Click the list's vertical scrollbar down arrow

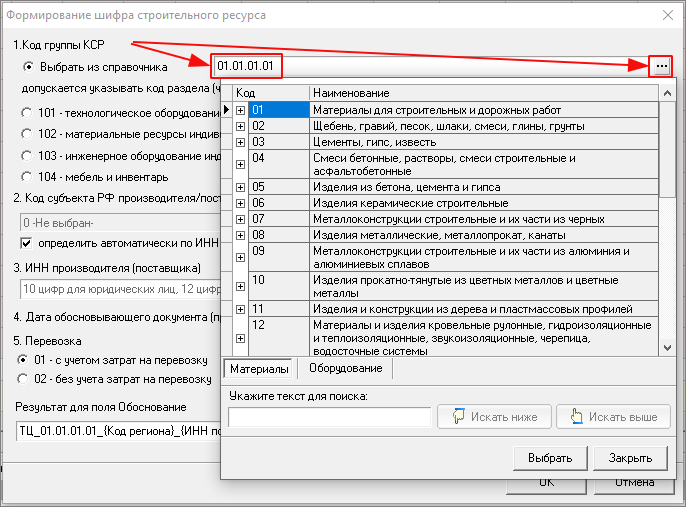667,347
